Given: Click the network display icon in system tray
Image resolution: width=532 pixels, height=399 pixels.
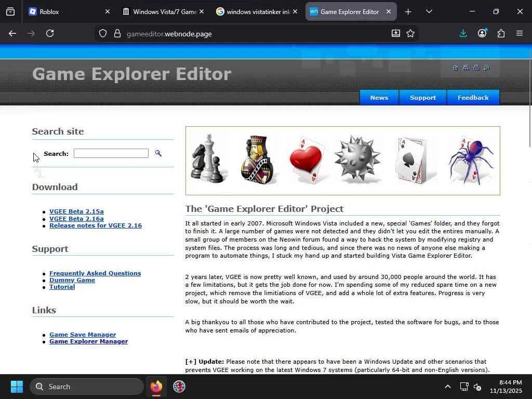Looking at the screenshot, I should [464, 387].
